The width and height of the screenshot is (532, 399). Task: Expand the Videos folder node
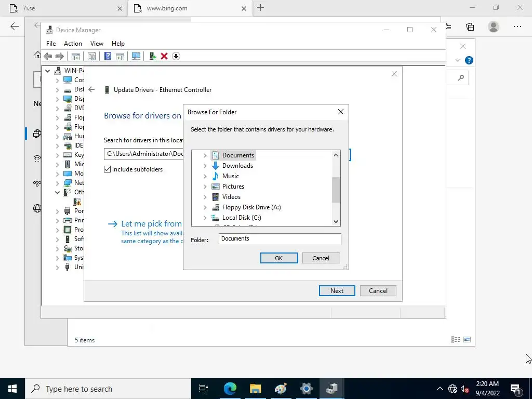coord(205,197)
